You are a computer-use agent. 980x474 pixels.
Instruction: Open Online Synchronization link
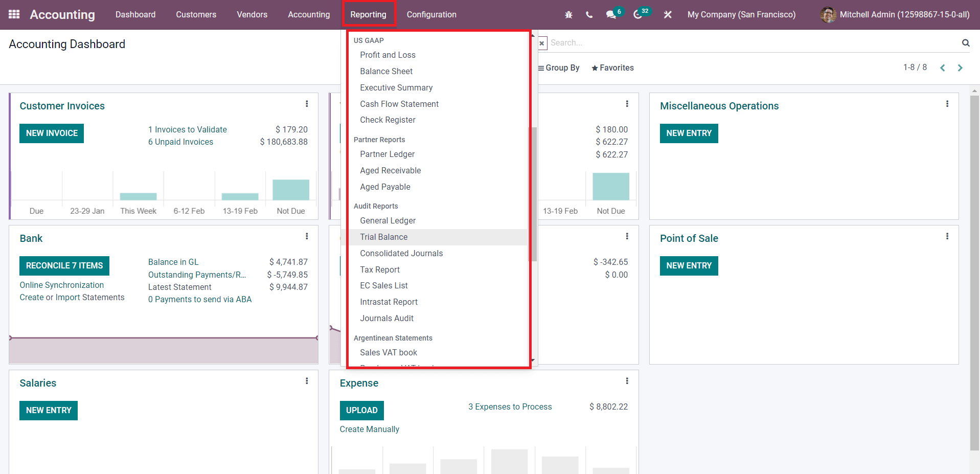pyautogui.click(x=62, y=285)
